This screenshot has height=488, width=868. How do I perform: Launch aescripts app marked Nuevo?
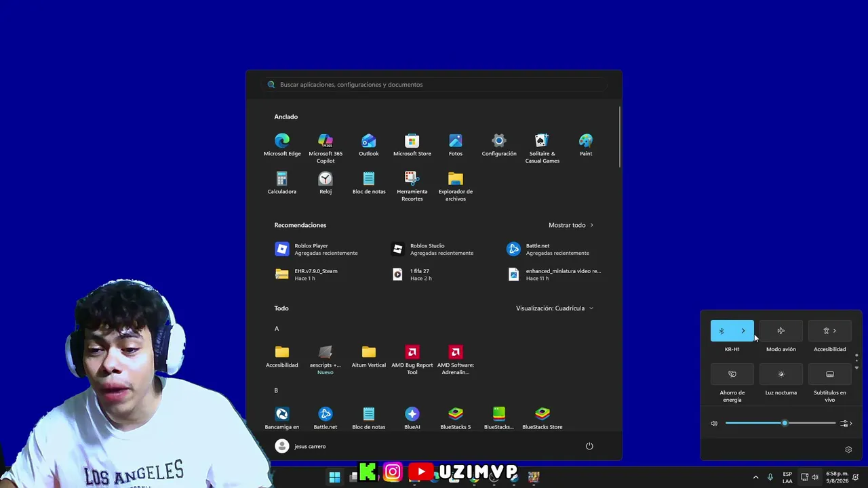pos(325,360)
